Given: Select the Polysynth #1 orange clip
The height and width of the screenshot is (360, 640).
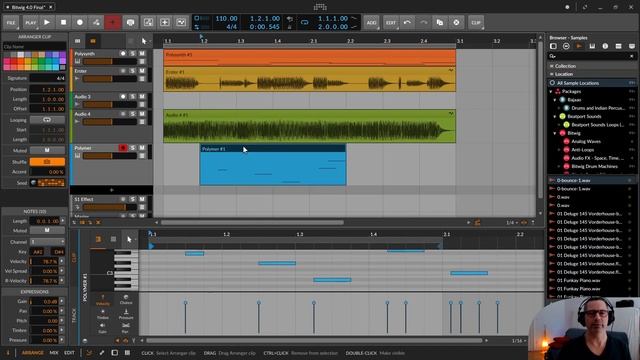Looking at the screenshot, I should (x=309, y=58).
